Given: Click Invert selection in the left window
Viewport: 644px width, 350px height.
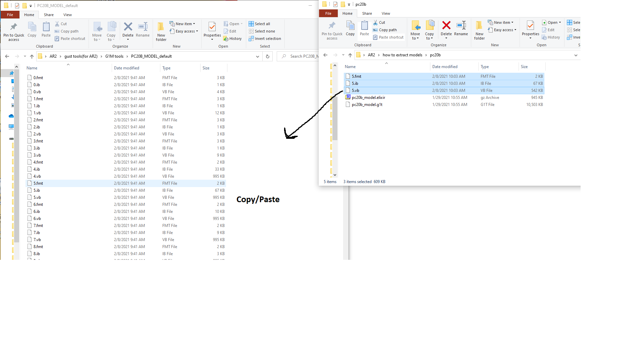Looking at the screenshot, I should click(265, 39).
